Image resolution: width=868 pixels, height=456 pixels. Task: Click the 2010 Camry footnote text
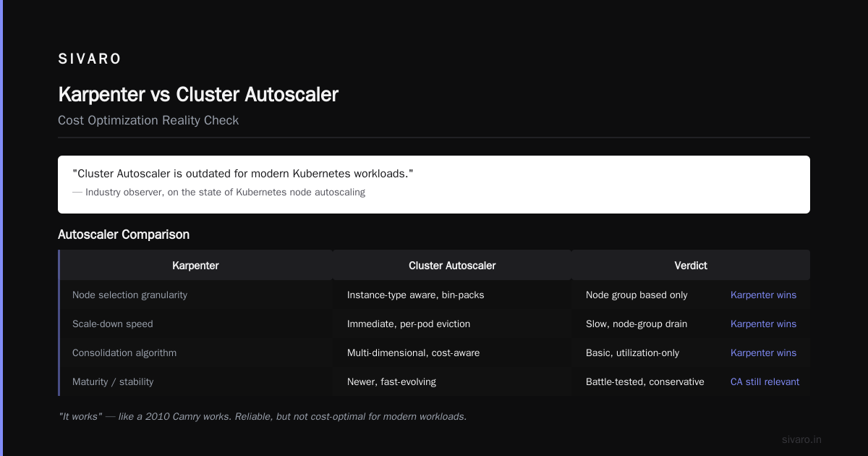(x=263, y=416)
